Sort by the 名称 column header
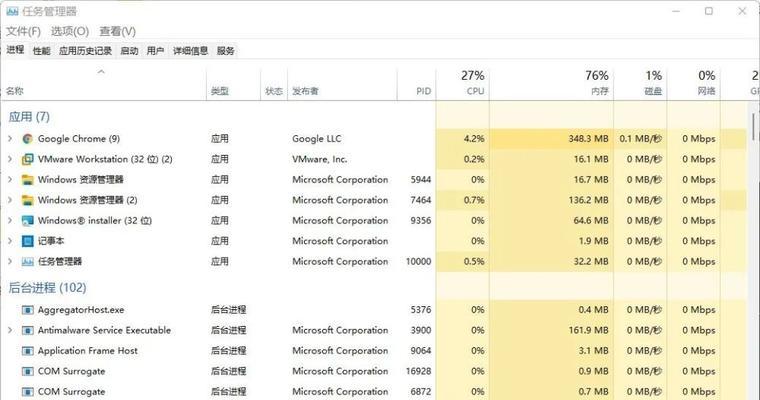This screenshot has width=760, height=400. pyautogui.click(x=103, y=83)
